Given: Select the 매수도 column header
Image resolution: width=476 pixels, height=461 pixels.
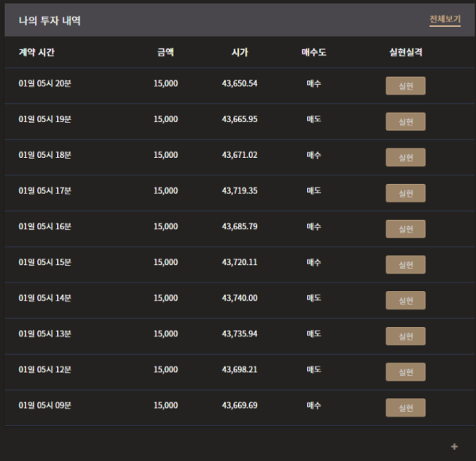Looking at the screenshot, I should 314,52.
